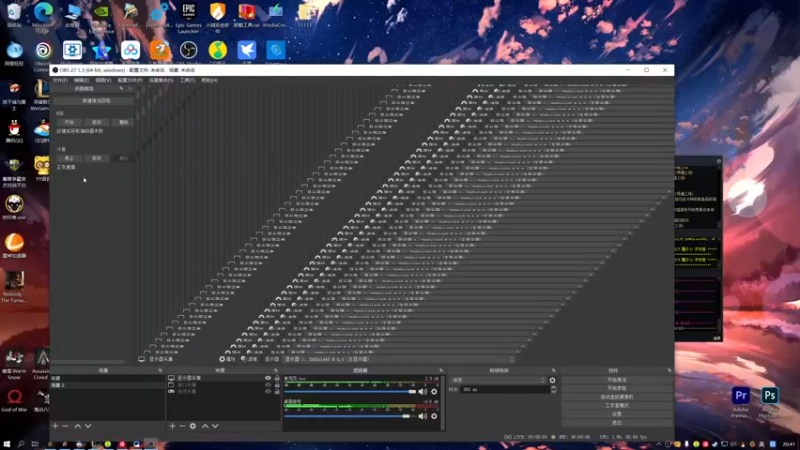Open the 工具(T) menu
This screenshot has height=450, width=800.
tap(187, 81)
